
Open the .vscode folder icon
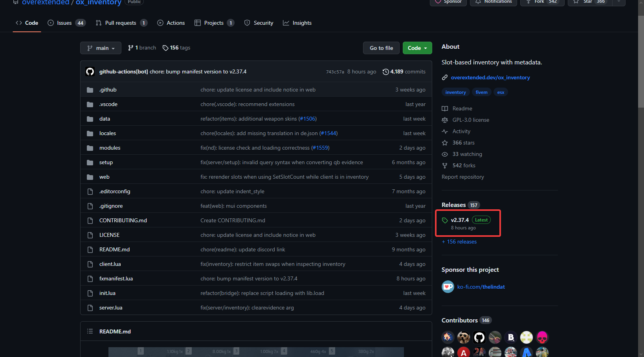tap(90, 104)
